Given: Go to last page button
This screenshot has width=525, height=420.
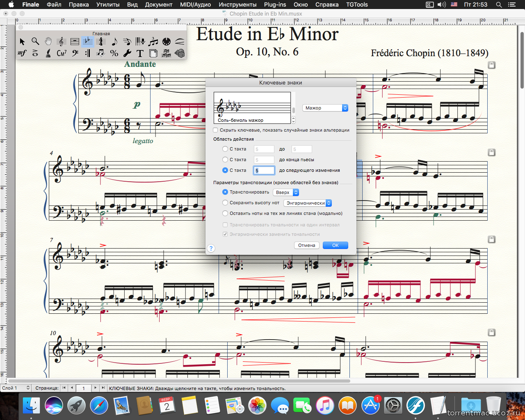Looking at the screenshot, I should pos(103,388).
